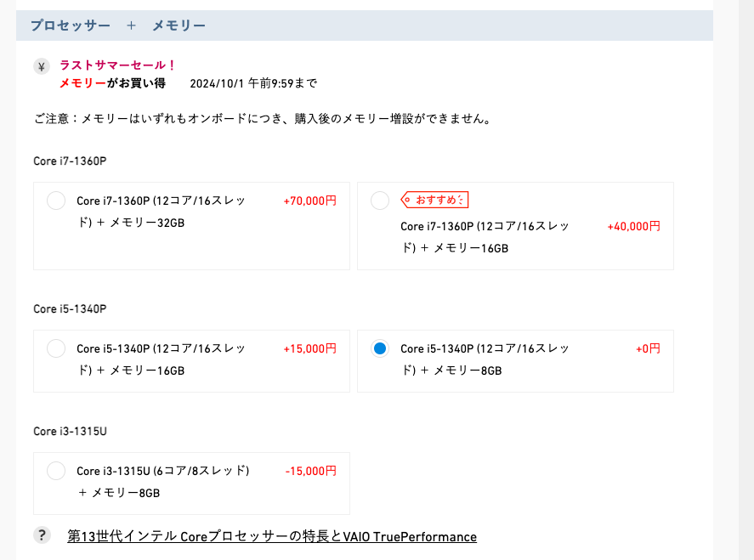This screenshot has width=754, height=560.
Task: Select Core i7-1360P with 32GB memory radio
Action: tap(56, 201)
